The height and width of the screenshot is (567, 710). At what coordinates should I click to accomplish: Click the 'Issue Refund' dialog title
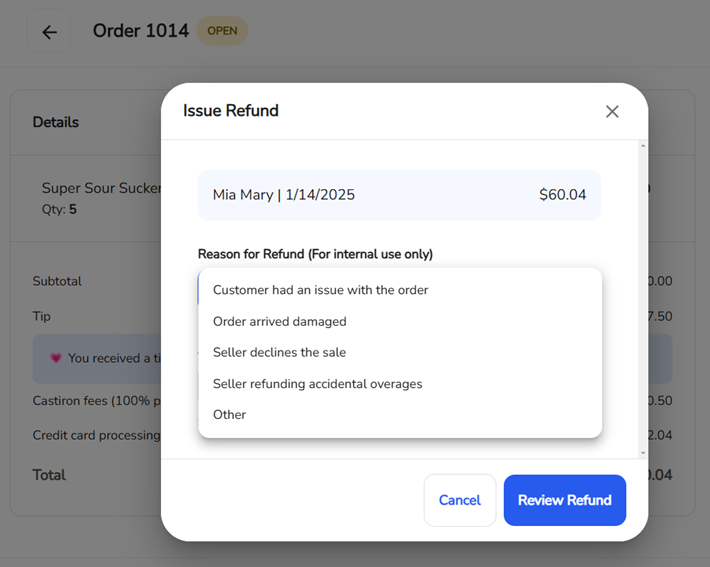[x=230, y=111]
